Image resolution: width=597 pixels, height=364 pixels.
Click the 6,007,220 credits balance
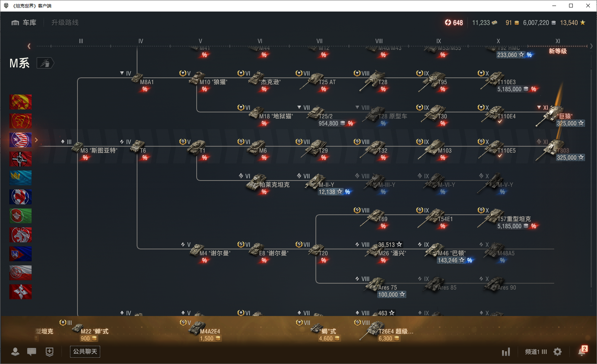pos(539,23)
